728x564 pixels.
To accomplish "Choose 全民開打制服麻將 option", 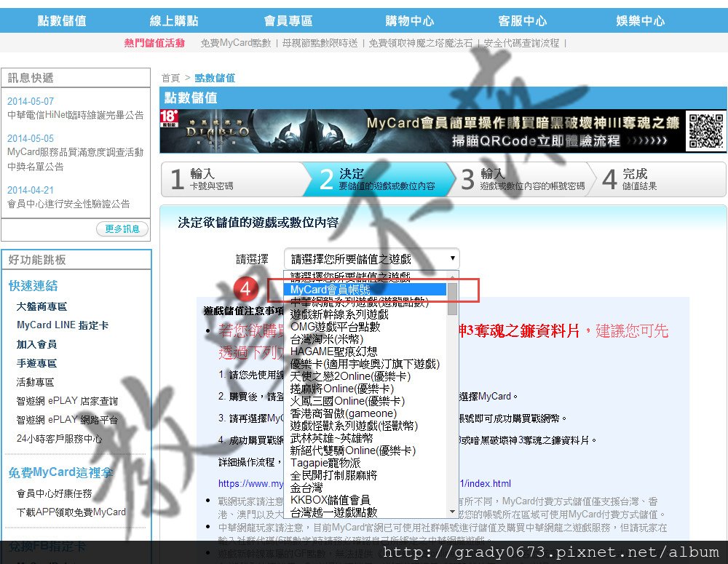I will point(365,475).
